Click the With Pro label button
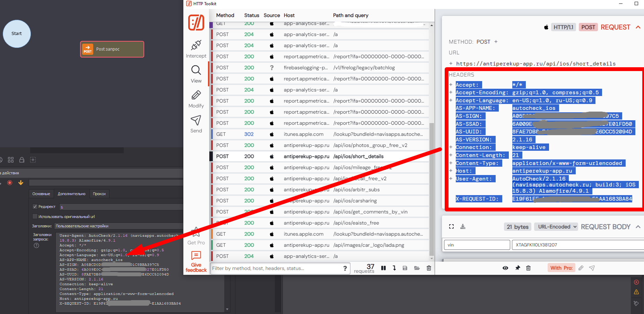 pos(561,268)
